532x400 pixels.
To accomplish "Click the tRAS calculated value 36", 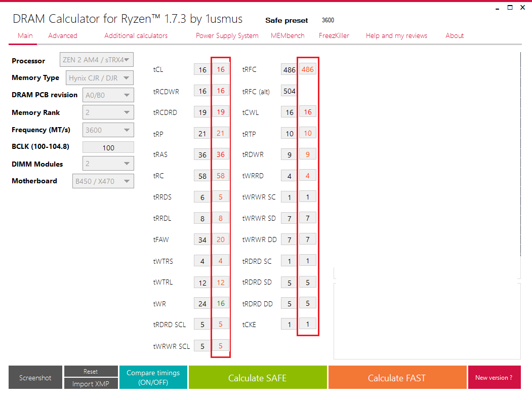I will click(202, 155).
